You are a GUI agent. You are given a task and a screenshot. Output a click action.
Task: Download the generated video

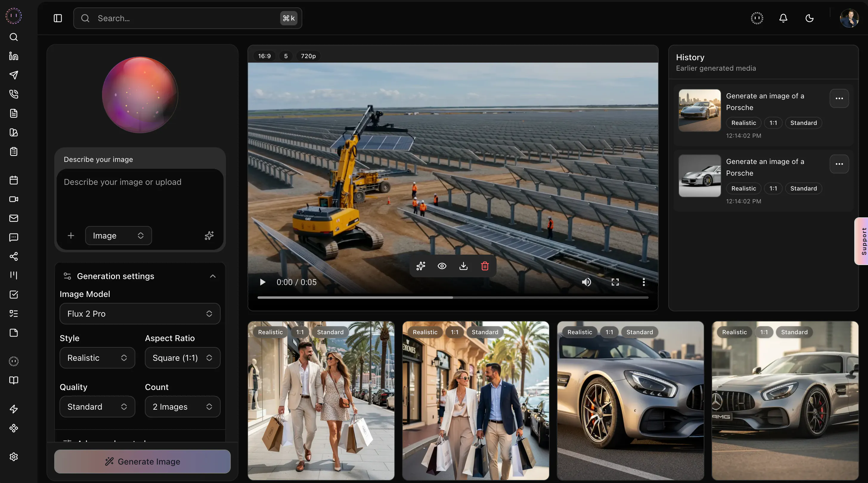463,266
